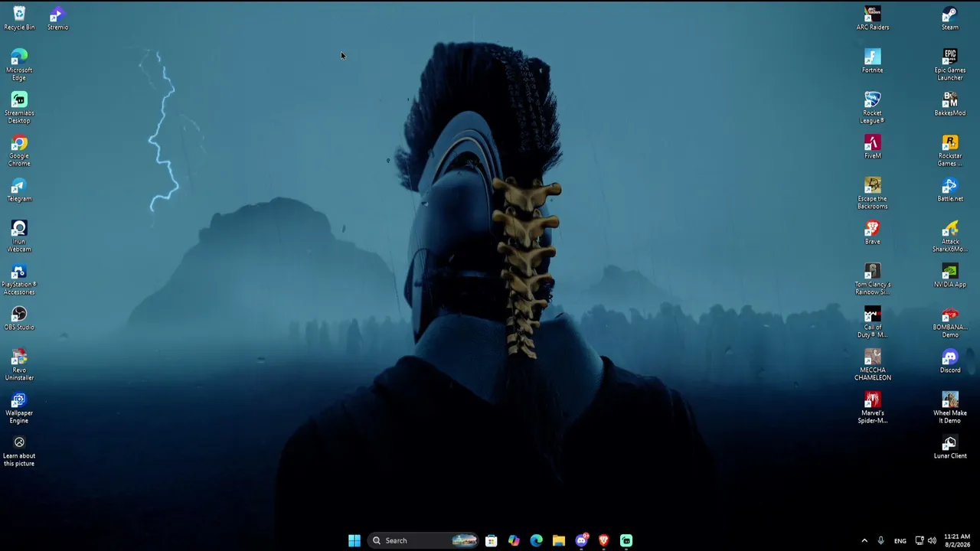Image resolution: width=980 pixels, height=551 pixels.
Task: Open Microsoft Edge from the taskbar
Action: pos(537,540)
